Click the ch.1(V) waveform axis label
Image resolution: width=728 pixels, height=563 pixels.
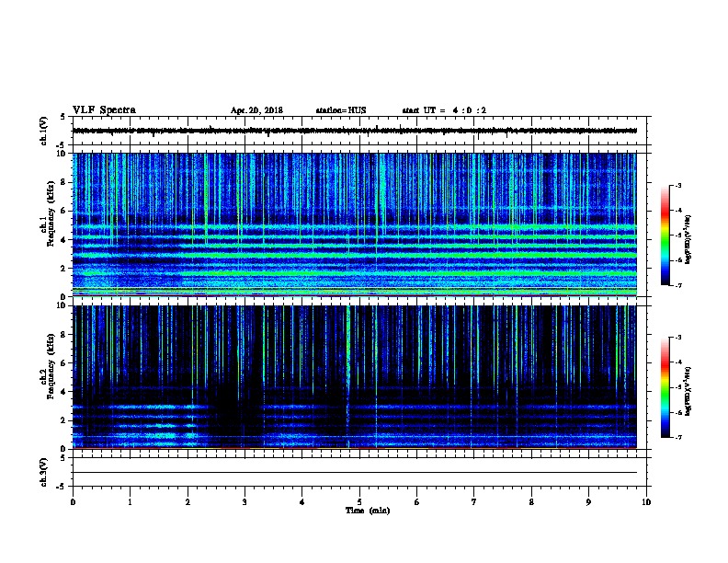tap(44, 131)
